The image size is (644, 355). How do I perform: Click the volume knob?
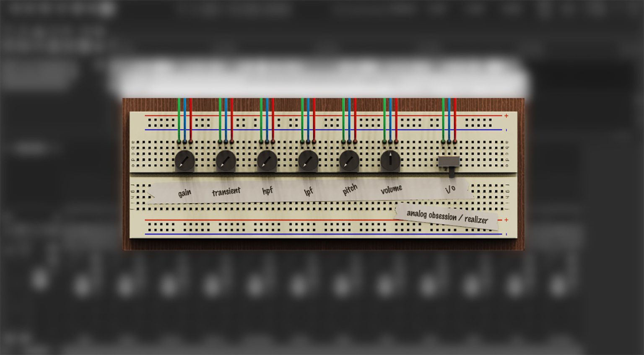(x=390, y=161)
